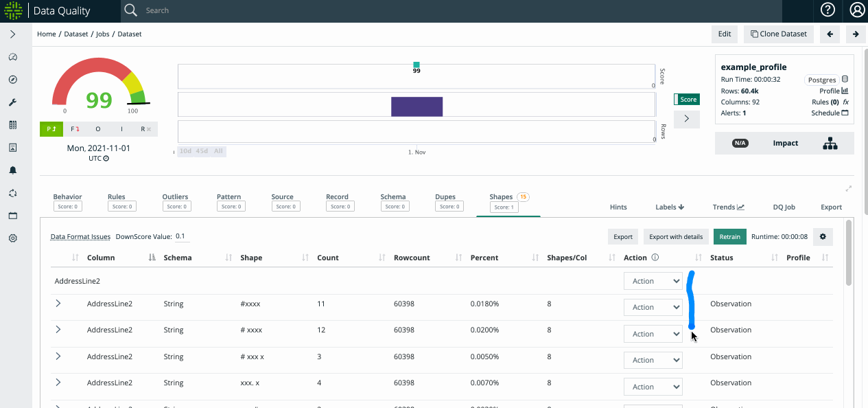Screen dimensions: 868x408
Task: Open the bell alerts icon in sidebar
Action: [12, 170]
